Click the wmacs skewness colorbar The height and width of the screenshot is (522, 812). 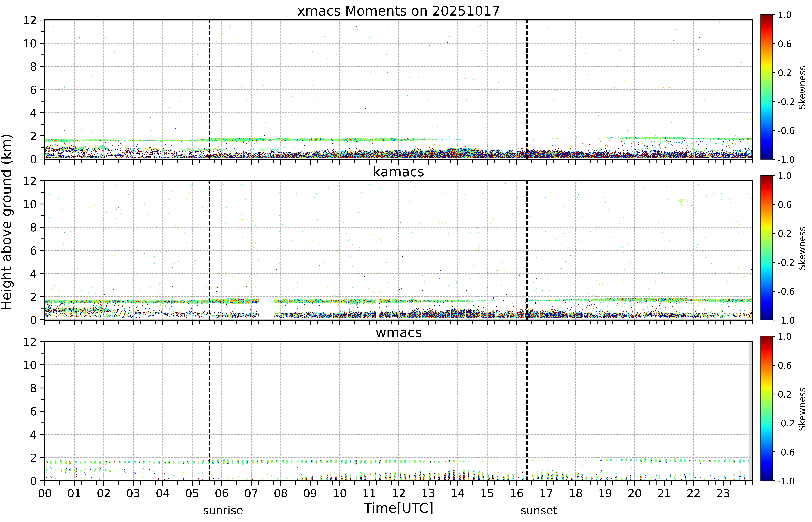(x=767, y=408)
